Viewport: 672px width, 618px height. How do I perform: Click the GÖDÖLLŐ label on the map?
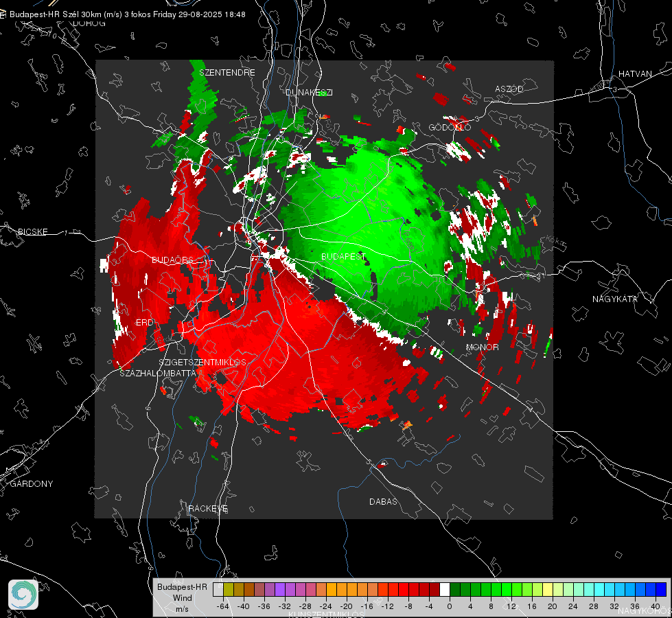pyautogui.click(x=450, y=127)
